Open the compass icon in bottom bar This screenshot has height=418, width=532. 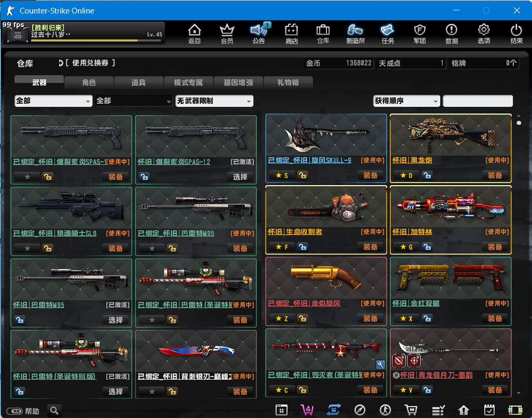360,410
